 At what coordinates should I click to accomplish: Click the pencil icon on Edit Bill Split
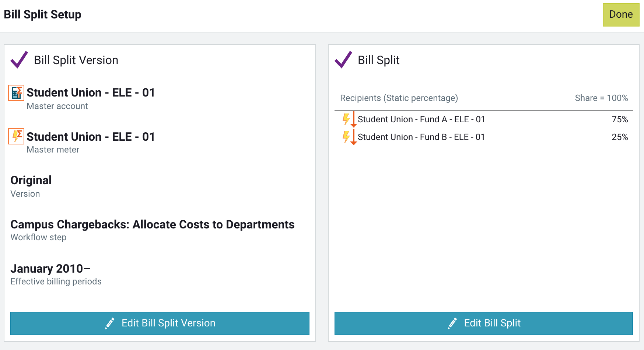tap(452, 323)
